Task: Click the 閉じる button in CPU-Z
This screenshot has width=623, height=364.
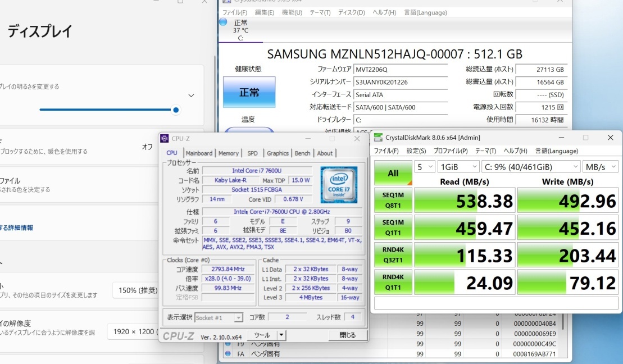Action: click(347, 335)
